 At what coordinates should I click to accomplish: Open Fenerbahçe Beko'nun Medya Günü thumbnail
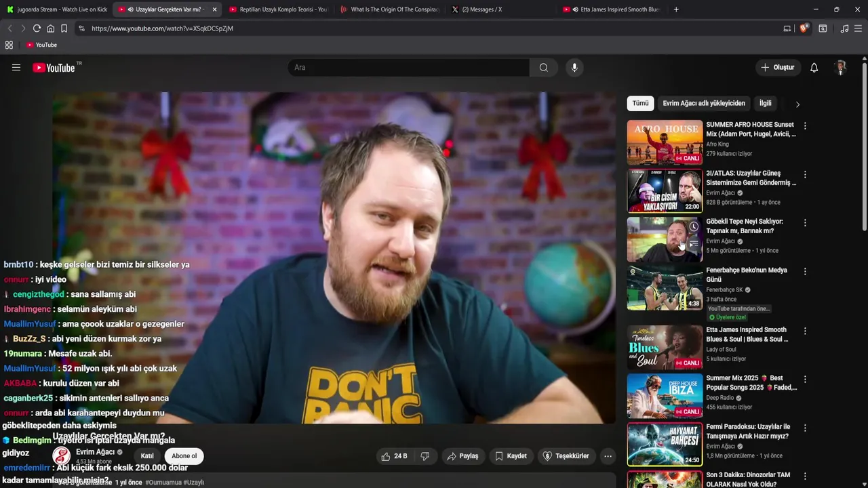pyautogui.click(x=665, y=287)
